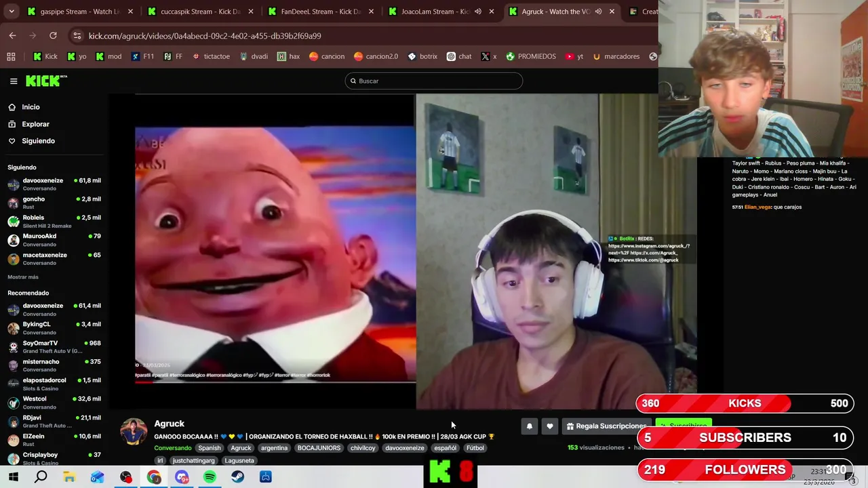Viewport: 868px width, 488px height.
Task: Open Westcol recommended channel
Action: tap(54, 403)
